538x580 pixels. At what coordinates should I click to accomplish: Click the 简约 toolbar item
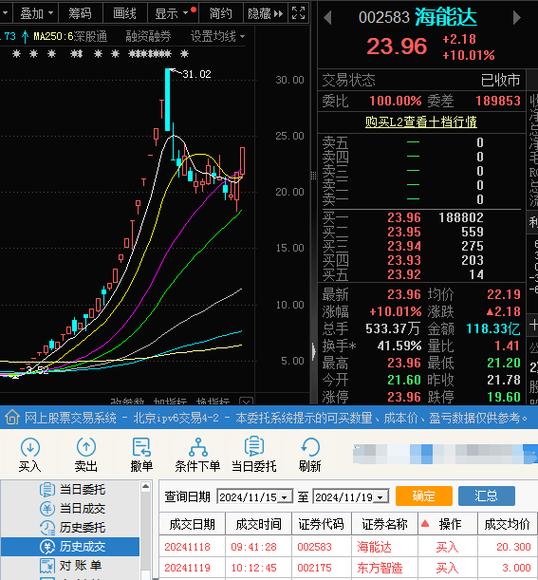click(221, 14)
